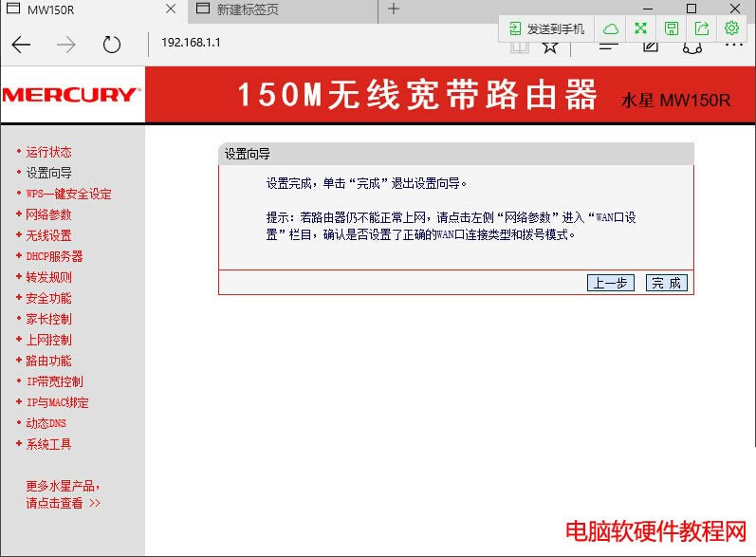
Task: Switch to the 新建标签页 browser tab
Action: (275, 9)
